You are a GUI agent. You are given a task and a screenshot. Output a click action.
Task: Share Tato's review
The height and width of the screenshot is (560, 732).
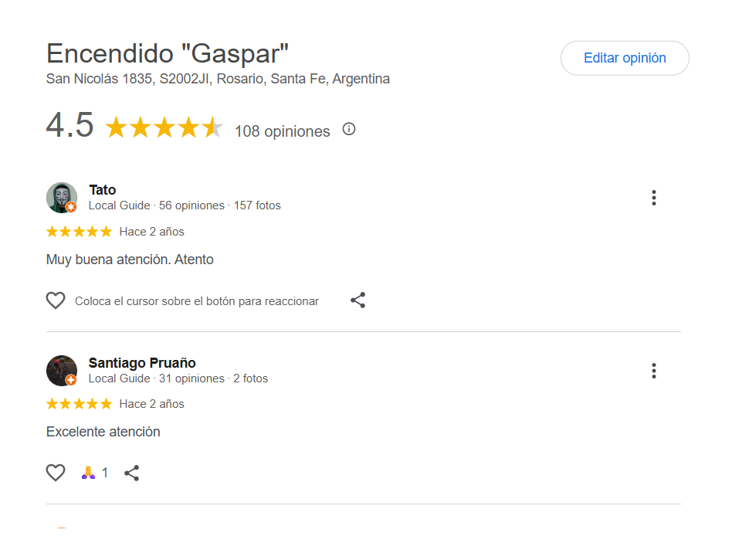coord(358,300)
